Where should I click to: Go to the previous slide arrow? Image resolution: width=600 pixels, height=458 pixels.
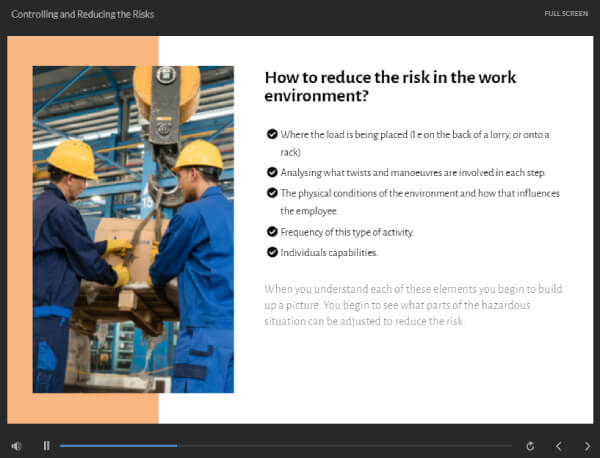[x=559, y=445]
